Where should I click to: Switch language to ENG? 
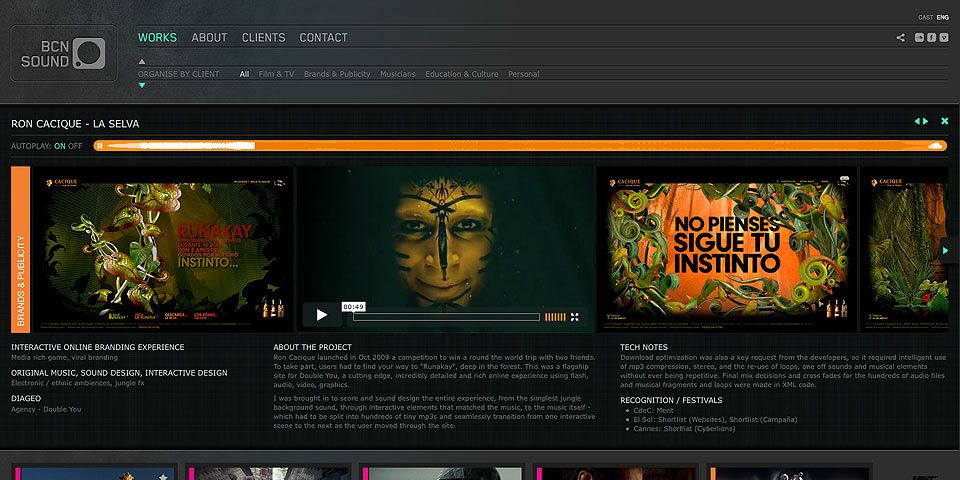click(942, 18)
